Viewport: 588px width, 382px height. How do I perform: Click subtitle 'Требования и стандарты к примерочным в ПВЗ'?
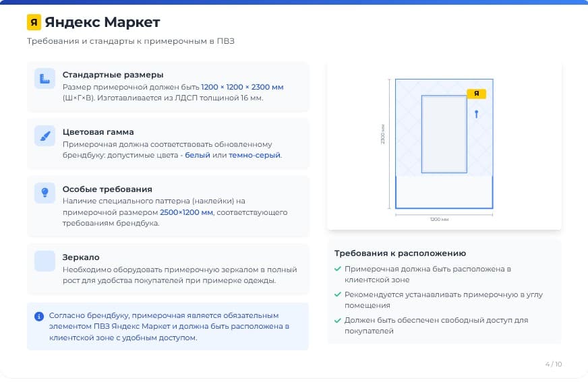[131, 41]
